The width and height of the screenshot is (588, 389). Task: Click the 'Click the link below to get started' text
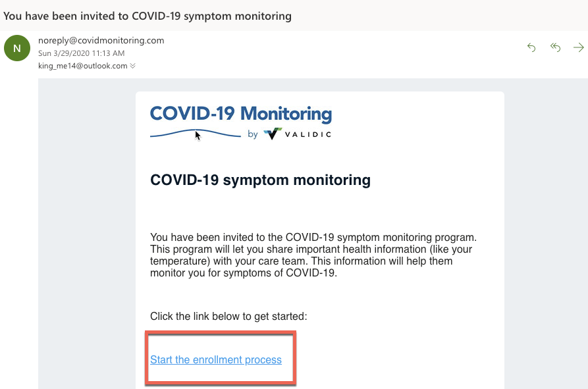pyautogui.click(x=228, y=317)
